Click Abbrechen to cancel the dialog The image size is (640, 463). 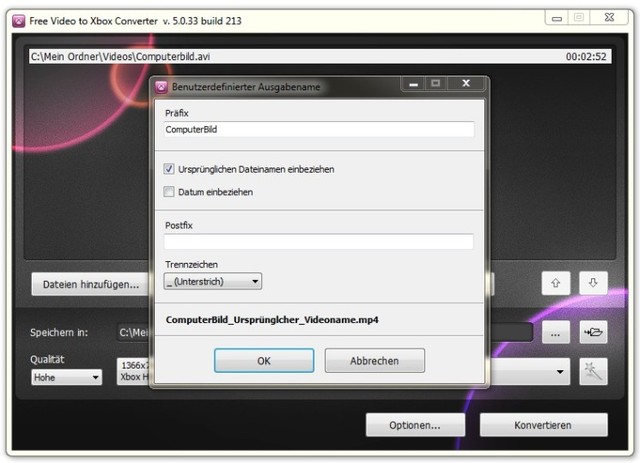click(374, 361)
